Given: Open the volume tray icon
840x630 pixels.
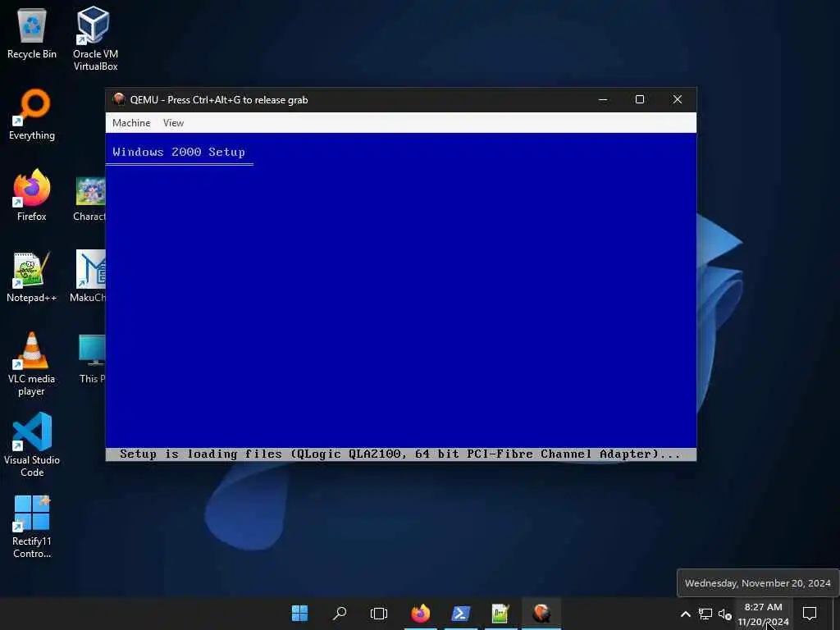Looking at the screenshot, I should [725, 614].
